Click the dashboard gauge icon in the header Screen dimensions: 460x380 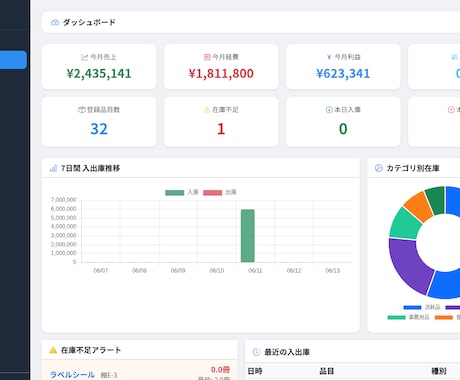click(x=55, y=22)
